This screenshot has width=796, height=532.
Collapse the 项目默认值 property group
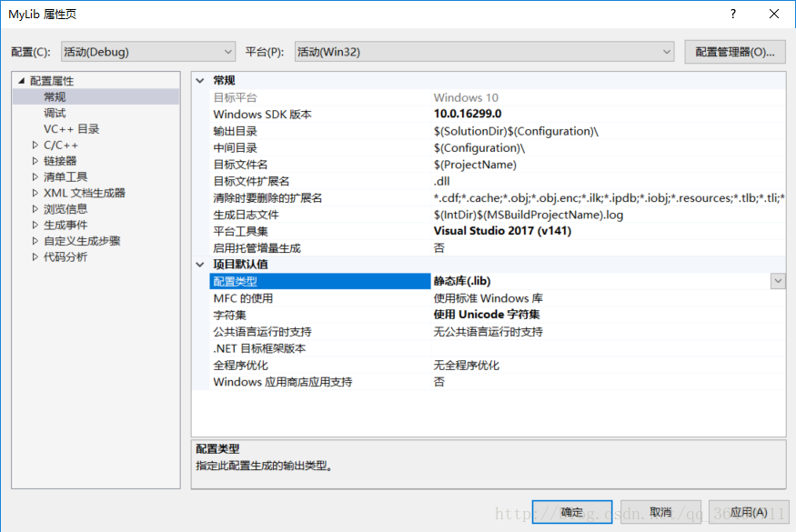point(200,265)
